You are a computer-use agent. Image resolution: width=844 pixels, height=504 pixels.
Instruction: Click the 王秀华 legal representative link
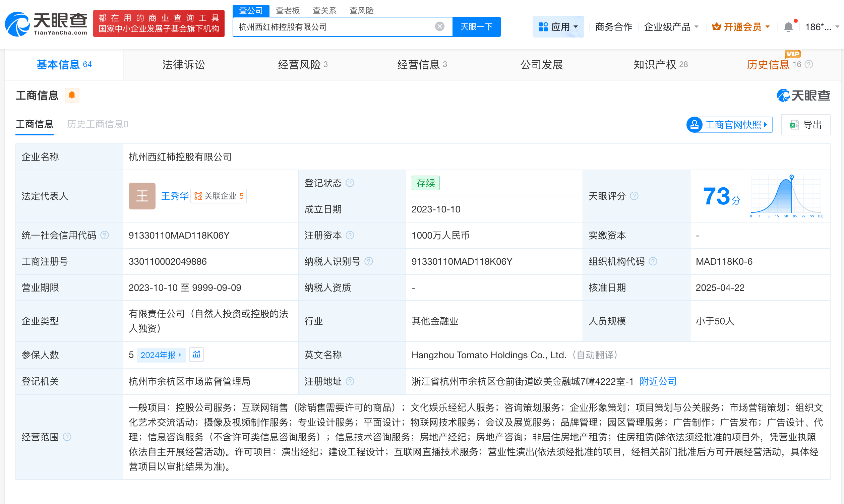(175, 196)
